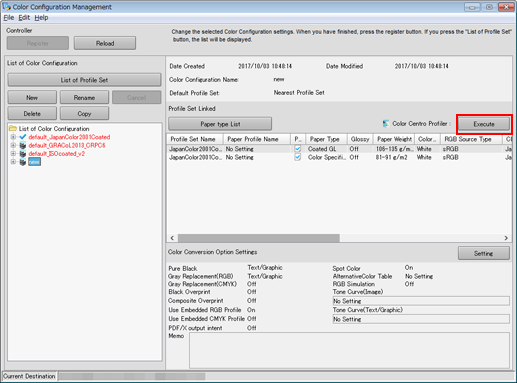This screenshot has height=383, width=517.
Task: Click the printer icon beside the new configuration
Action: (23, 162)
